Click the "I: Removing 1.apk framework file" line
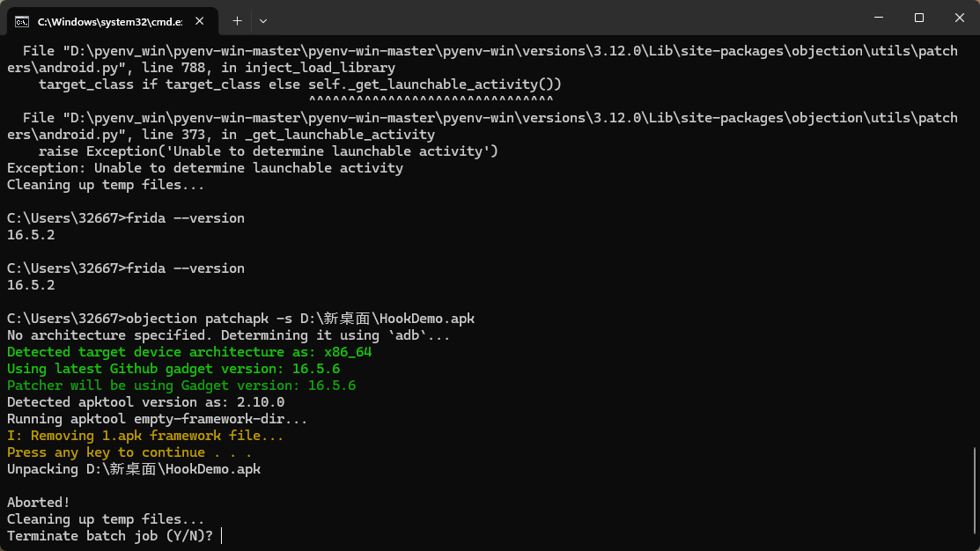The width and height of the screenshot is (980, 551). pos(145,436)
